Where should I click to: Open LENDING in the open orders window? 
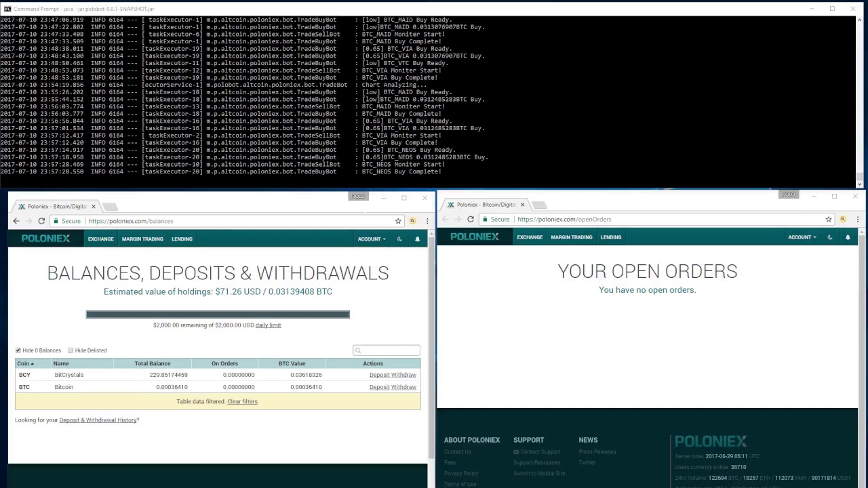tap(611, 237)
